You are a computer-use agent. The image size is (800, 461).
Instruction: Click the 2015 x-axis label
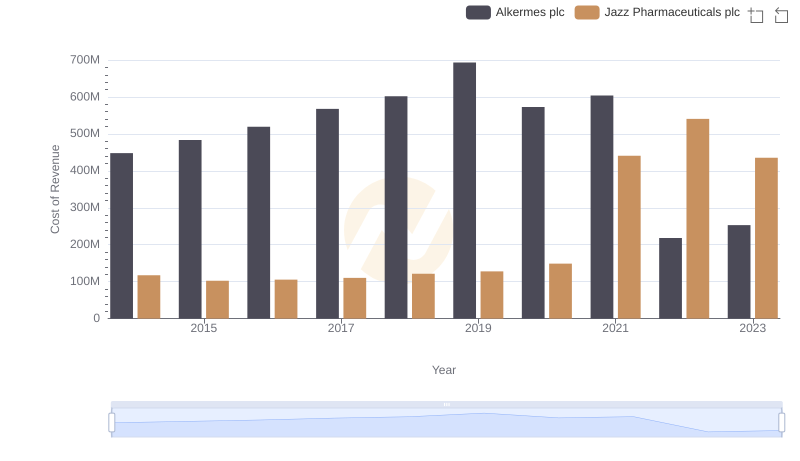(204, 328)
